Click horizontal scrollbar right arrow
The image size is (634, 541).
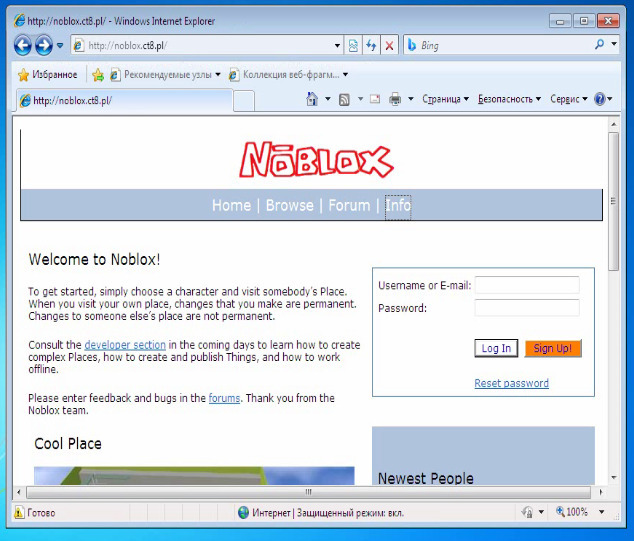tap(601, 492)
